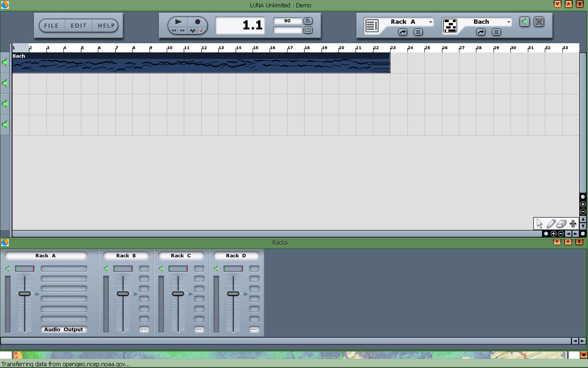
Task: Click the list button under Bach selector
Action: [496, 32]
